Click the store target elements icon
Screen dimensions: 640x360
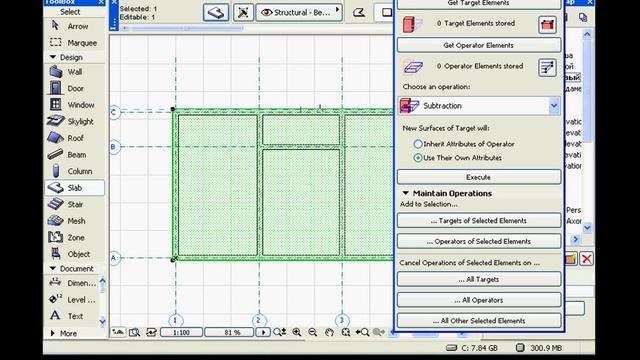pyautogui.click(x=547, y=24)
